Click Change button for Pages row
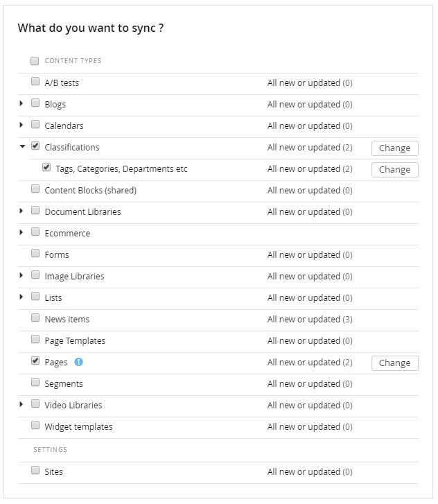 [x=394, y=363]
